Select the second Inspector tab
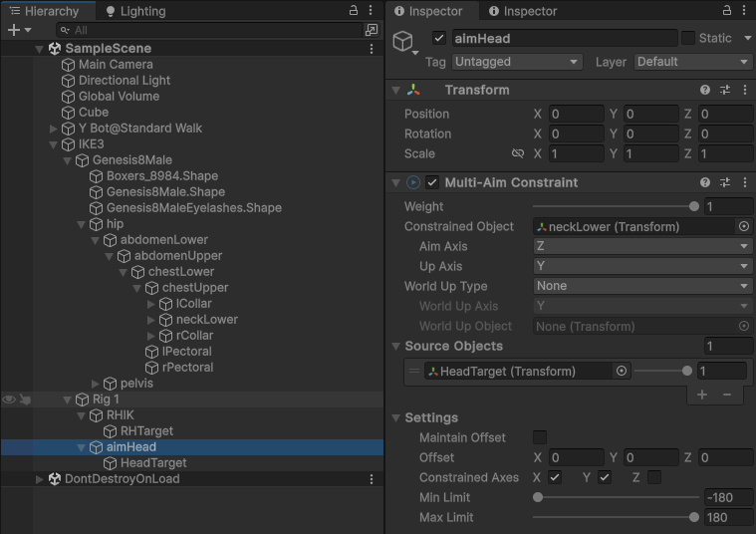 click(x=522, y=11)
